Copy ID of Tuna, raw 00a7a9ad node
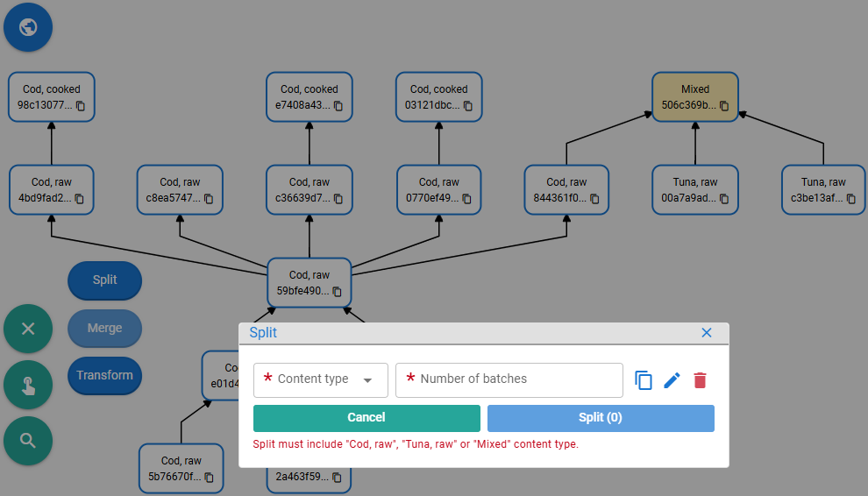868x496 pixels. click(724, 199)
